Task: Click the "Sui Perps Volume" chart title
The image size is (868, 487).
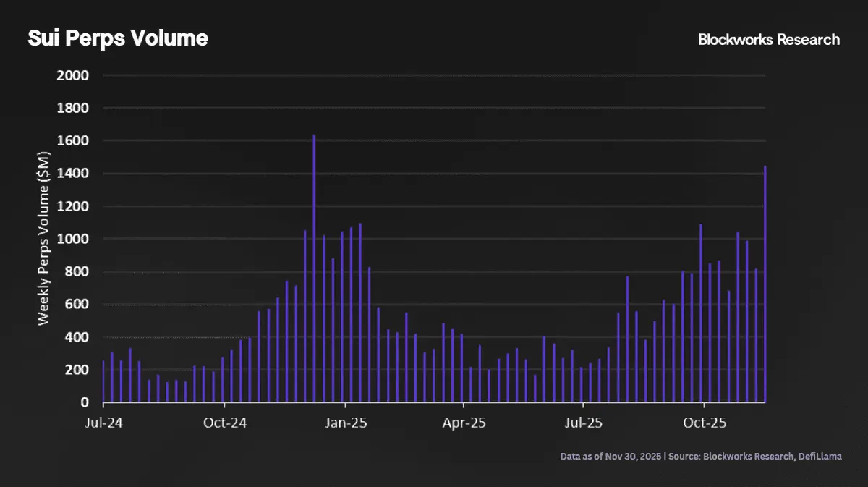Action: coord(117,38)
